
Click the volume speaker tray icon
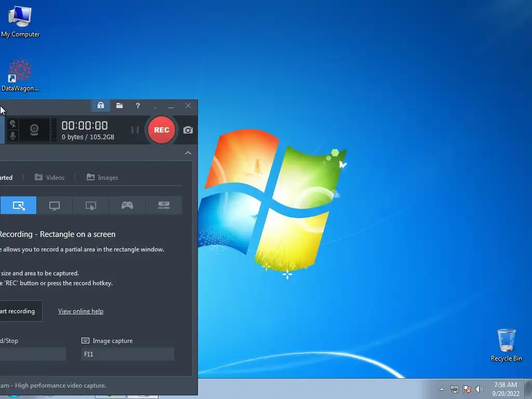[480, 389]
